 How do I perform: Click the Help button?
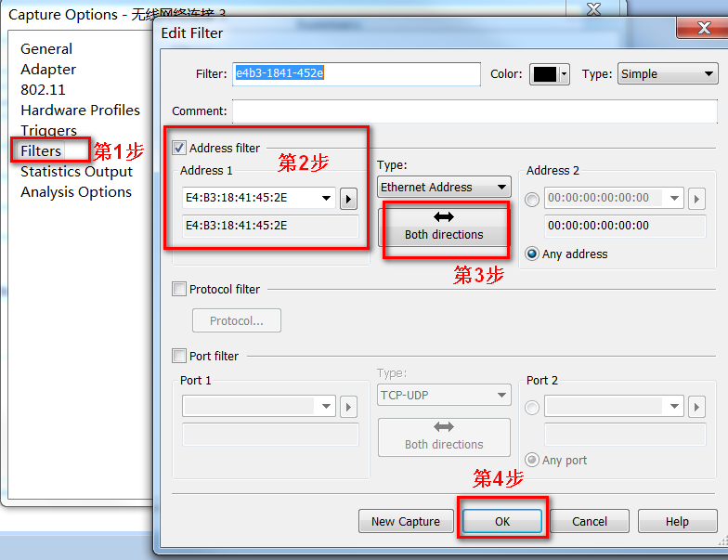677,521
